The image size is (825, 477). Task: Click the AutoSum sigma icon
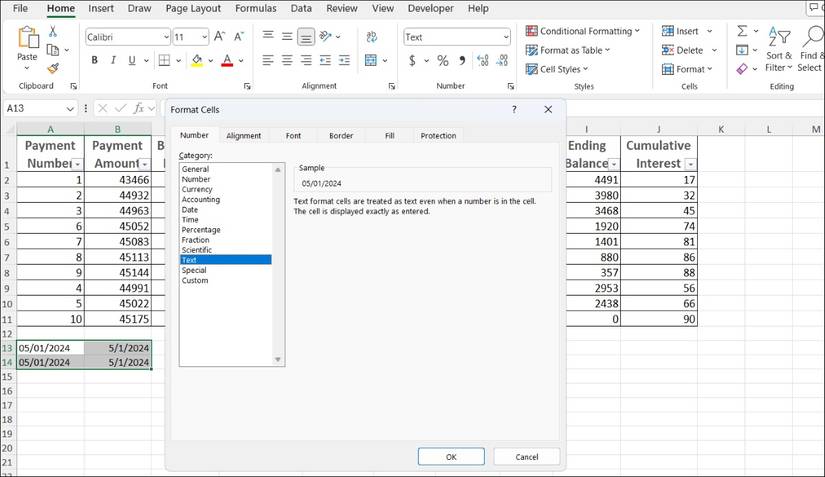(742, 31)
